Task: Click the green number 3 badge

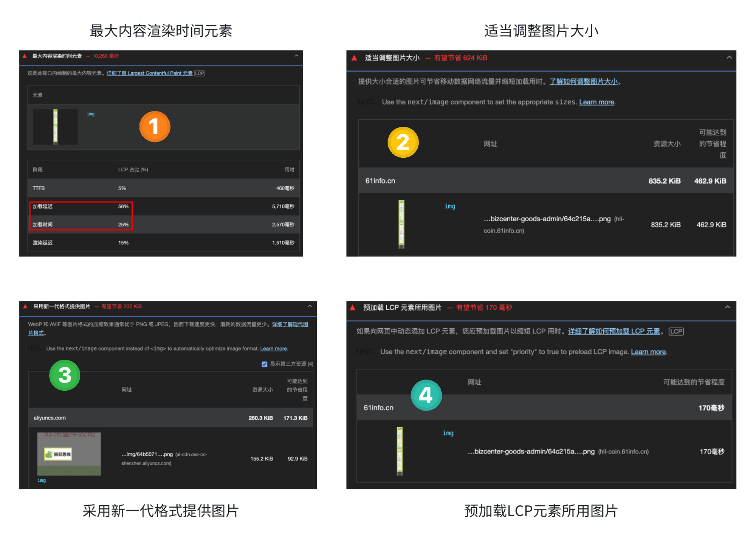Action: 65,375
